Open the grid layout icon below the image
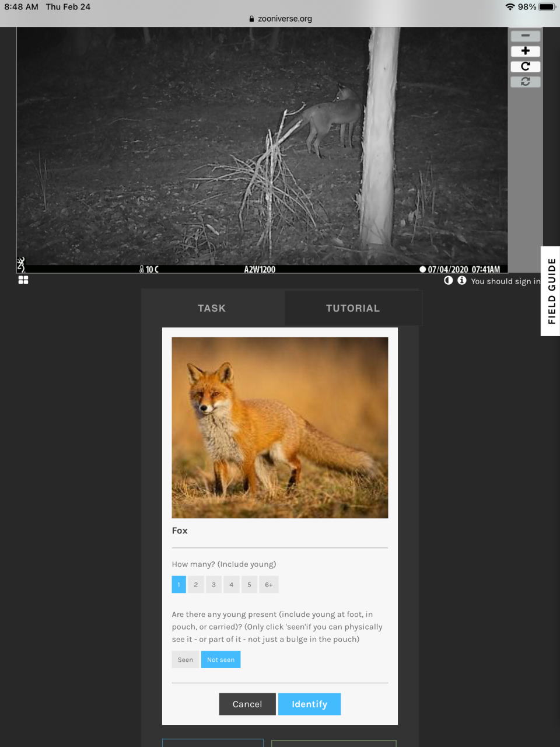 (23, 280)
